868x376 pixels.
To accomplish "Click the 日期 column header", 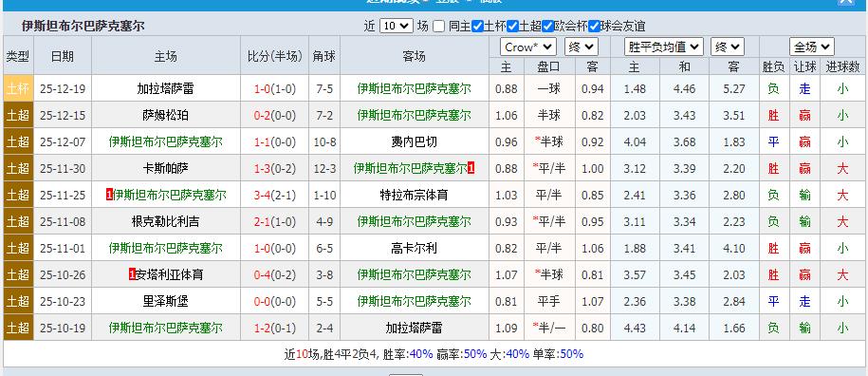I will point(63,56).
